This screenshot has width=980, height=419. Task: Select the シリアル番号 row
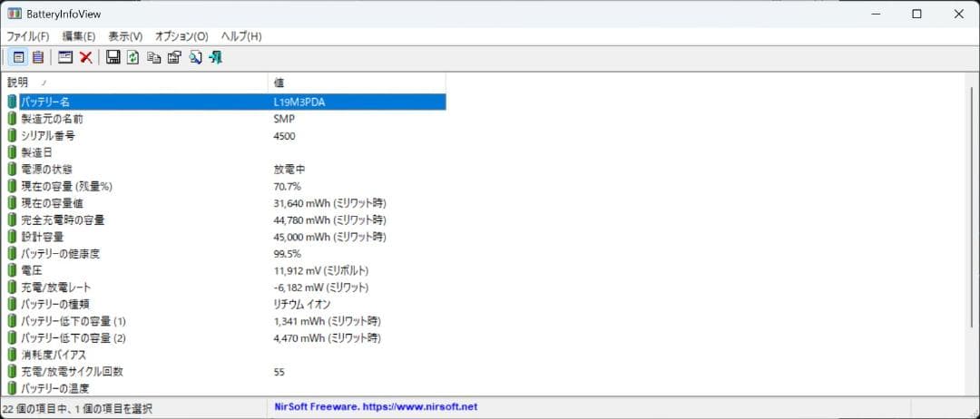click(225, 135)
